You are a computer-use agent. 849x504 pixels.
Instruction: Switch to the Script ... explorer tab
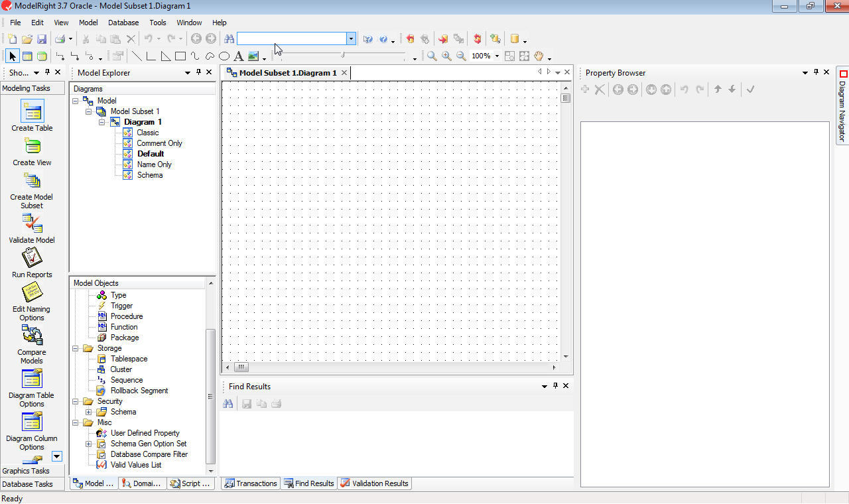pos(190,483)
